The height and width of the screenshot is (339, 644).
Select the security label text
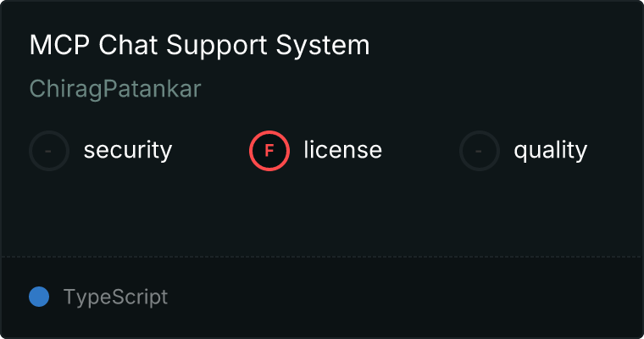point(128,151)
